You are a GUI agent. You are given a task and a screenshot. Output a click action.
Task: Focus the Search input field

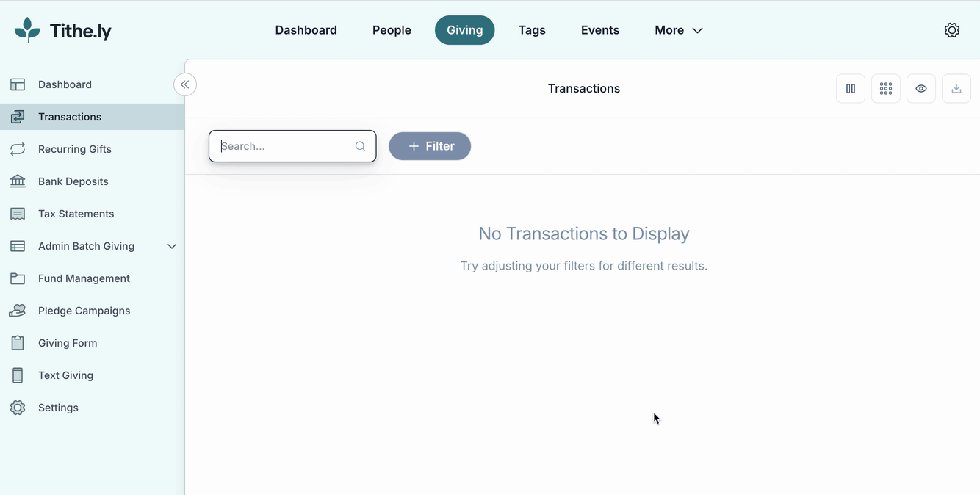click(x=292, y=146)
